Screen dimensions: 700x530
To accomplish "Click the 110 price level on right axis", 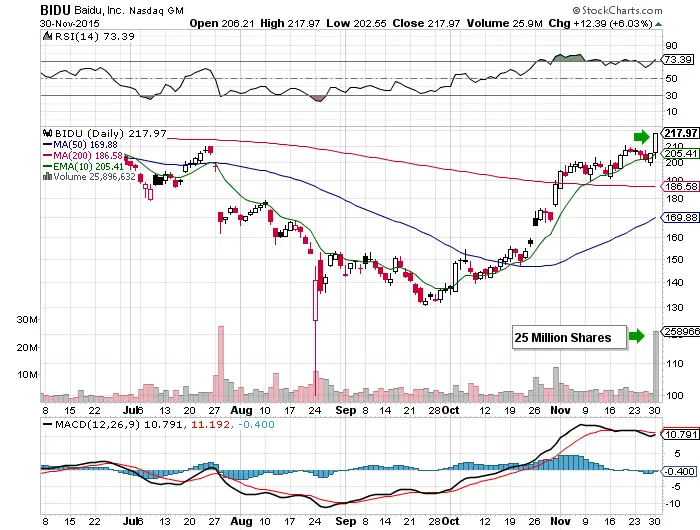I will [674, 364].
